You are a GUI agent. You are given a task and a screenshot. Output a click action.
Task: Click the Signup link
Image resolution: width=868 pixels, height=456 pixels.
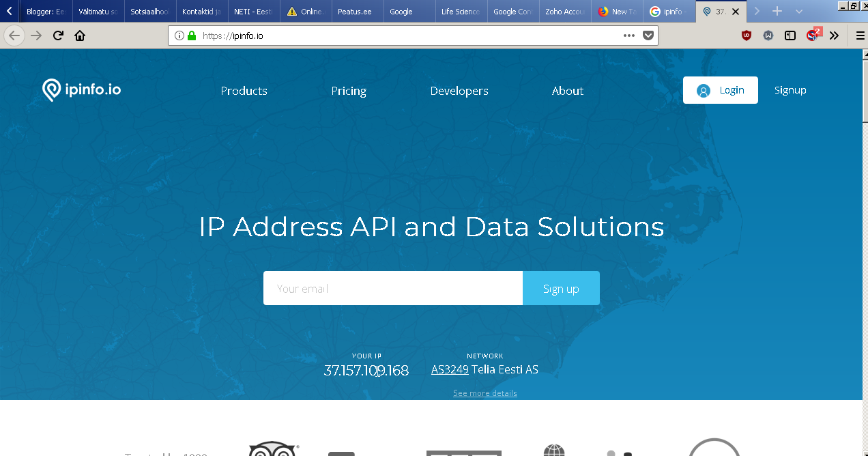click(790, 90)
